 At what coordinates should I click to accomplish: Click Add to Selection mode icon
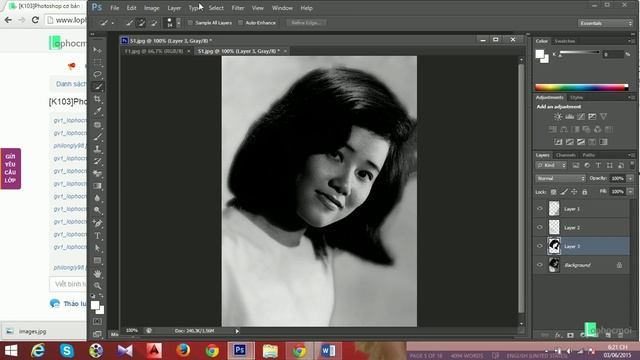click(x=141, y=23)
